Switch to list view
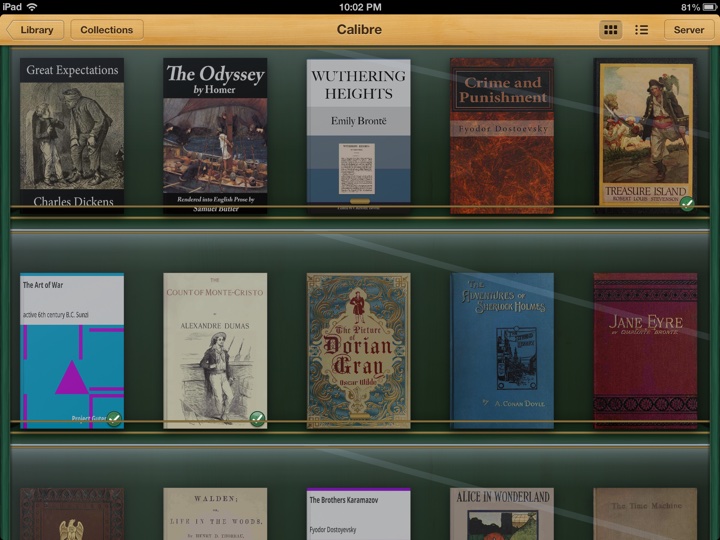 [x=641, y=30]
